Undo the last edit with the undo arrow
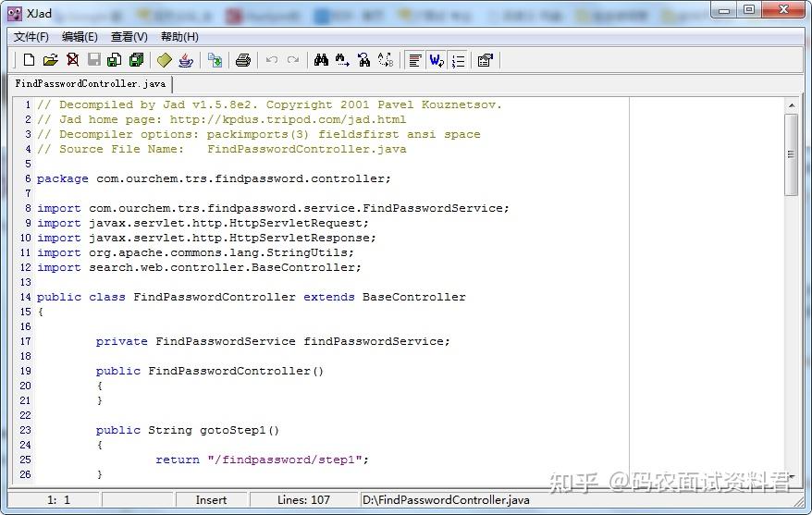Image resolution: width=812 pixels, height=515 pixels. click(x=271, y=60)
